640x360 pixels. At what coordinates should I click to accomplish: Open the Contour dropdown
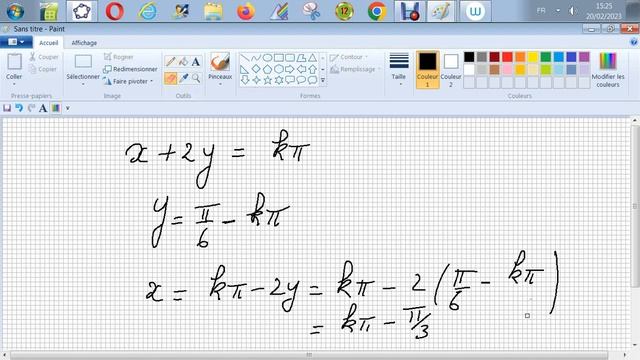pyautogui.click(x=349, y=57)
